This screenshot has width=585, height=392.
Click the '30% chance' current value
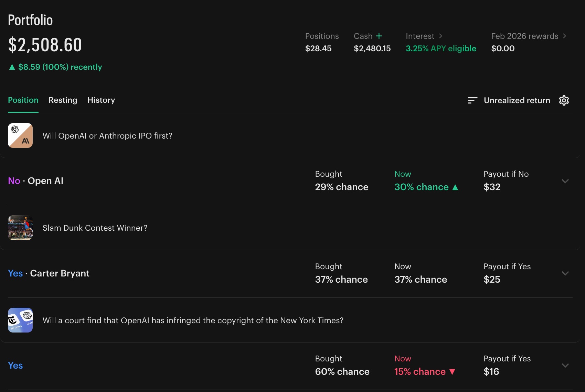point(422,187)
